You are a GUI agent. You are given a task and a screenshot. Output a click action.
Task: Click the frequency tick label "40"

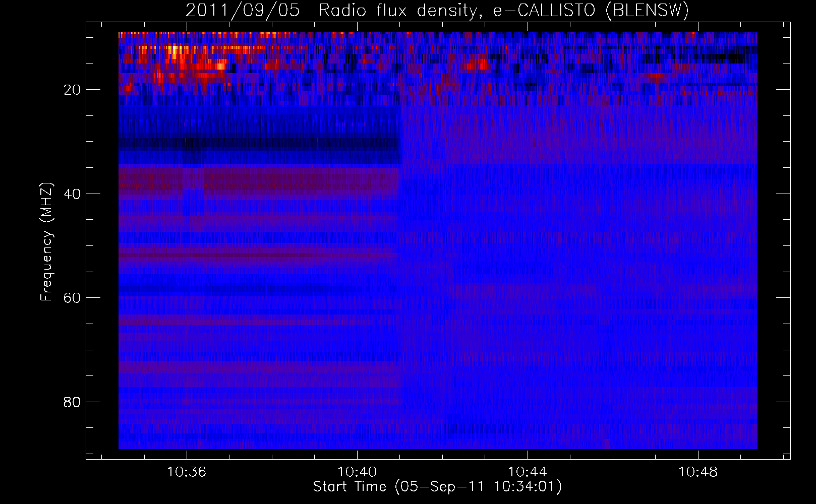tap(72, 194)
